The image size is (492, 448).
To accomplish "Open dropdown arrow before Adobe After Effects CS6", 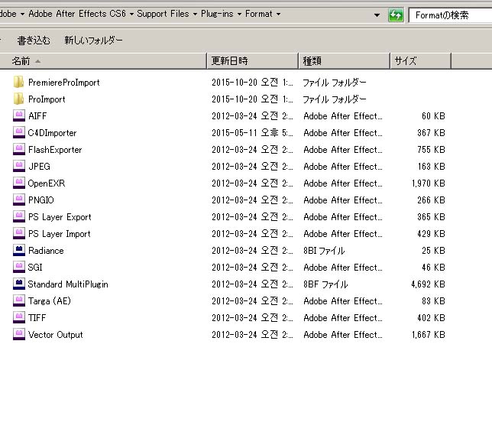I will point(22,14).
